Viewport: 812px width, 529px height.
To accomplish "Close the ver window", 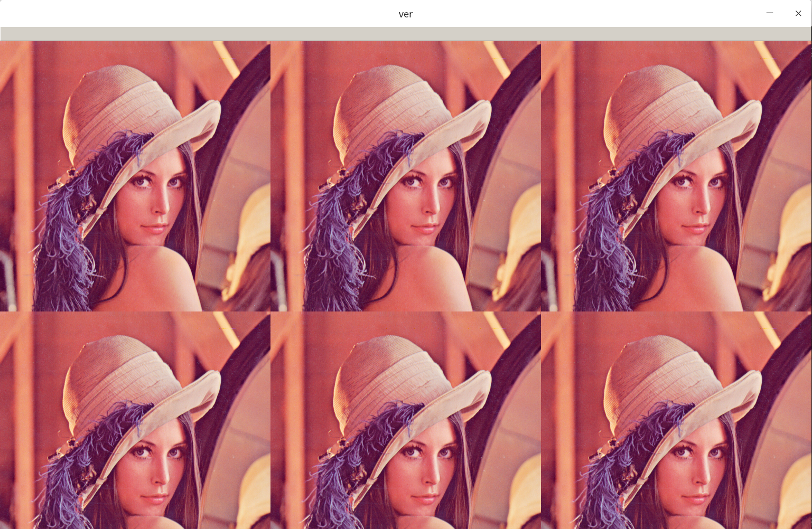I will point(798,13).
